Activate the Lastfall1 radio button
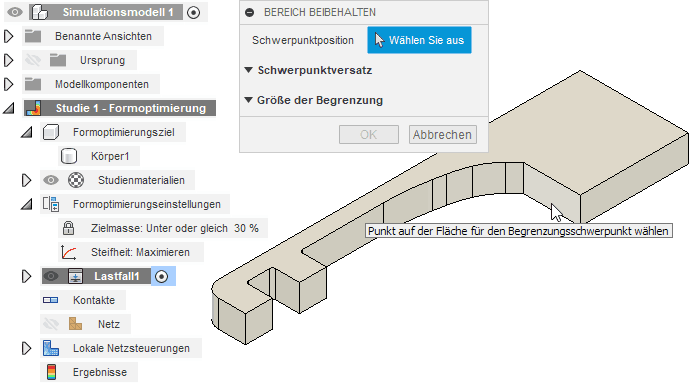 [x=162, y=276]
